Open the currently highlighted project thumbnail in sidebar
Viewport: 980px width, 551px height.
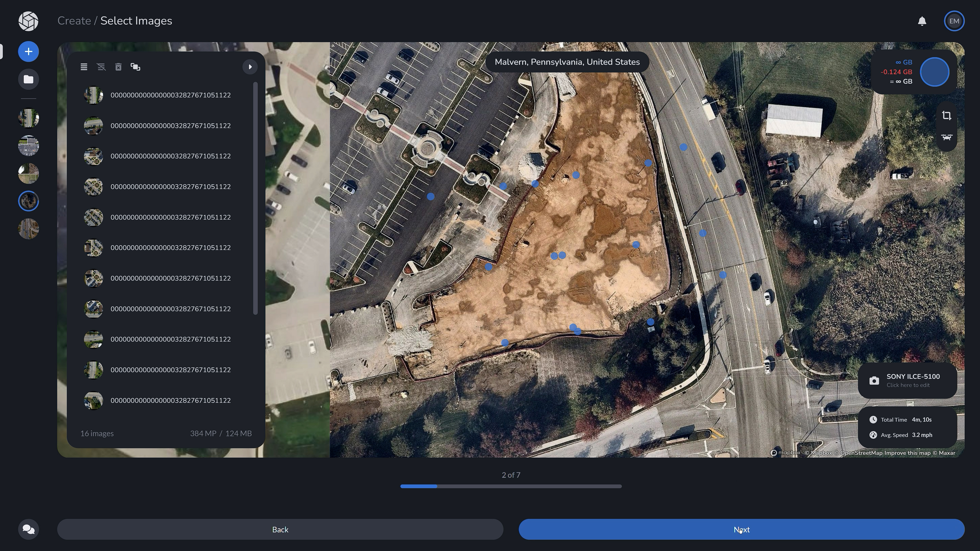pos(29,201)
